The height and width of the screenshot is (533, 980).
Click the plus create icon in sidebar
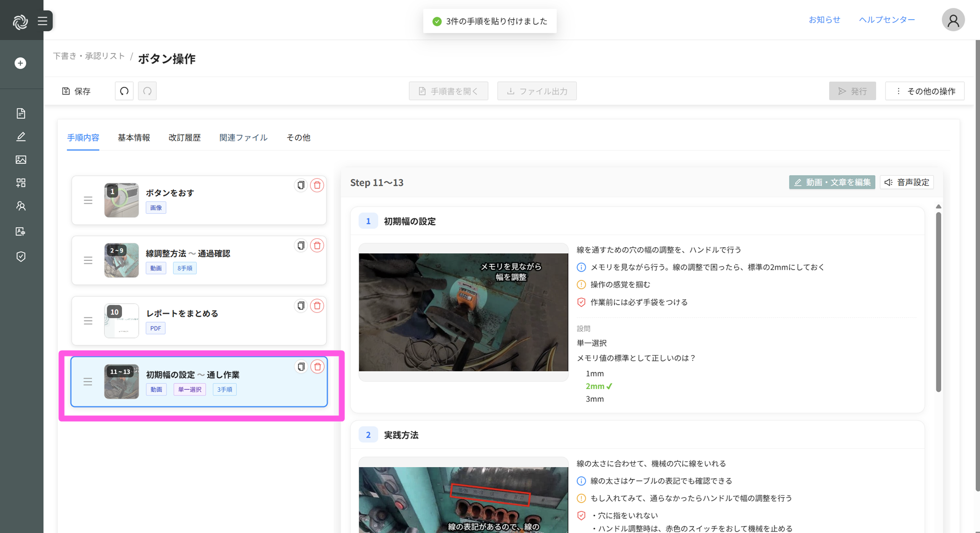point(21,63)
